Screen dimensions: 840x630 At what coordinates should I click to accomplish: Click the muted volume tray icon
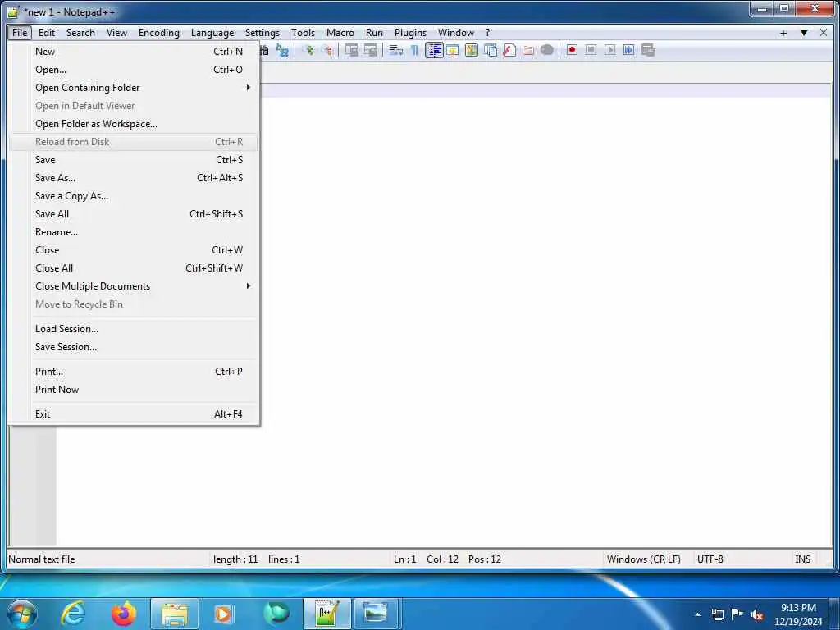[x=757, y=614]
